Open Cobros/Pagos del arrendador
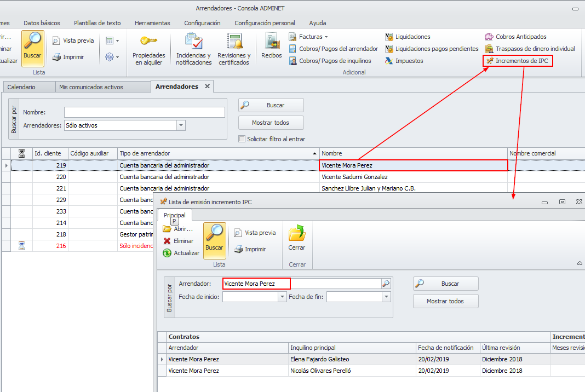 [334, 49]
